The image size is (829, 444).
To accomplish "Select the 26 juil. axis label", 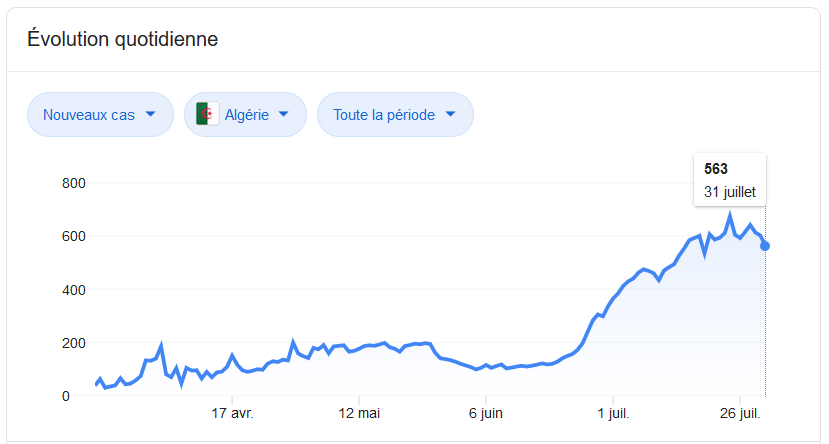I will pyautogui.click(x=741, y=413).
